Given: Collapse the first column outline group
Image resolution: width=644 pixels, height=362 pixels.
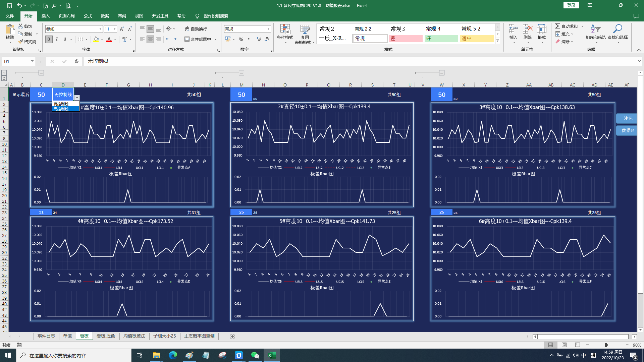Looking at the screenshot, I should tap(41, 73).
